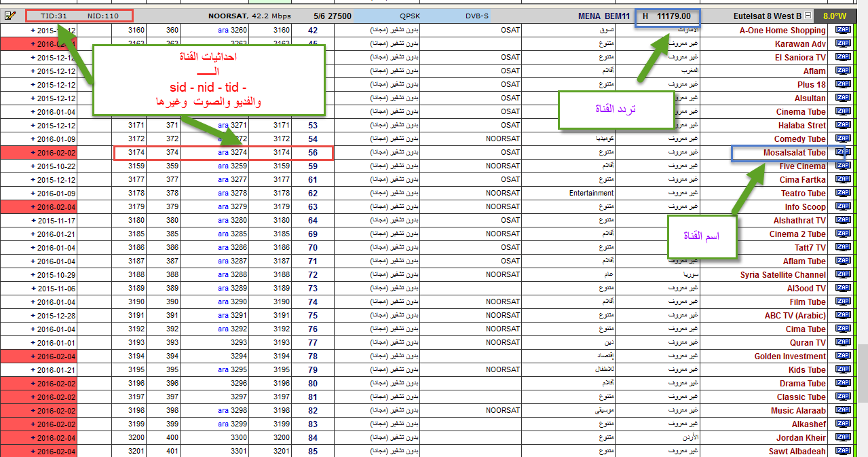Click the plus sign in the Info Scoop row
Screen dimensions: 868x457
coord(33,207)
